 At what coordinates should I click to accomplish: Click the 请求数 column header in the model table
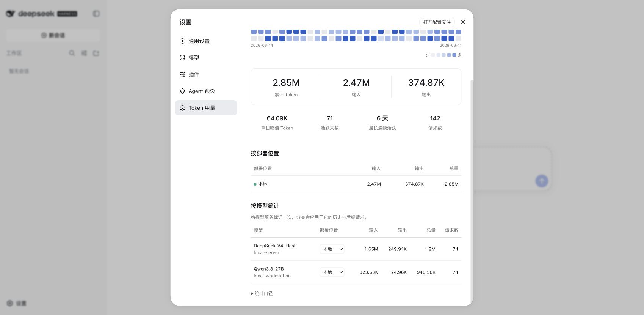pyautogui.click(x=451, y=230)
